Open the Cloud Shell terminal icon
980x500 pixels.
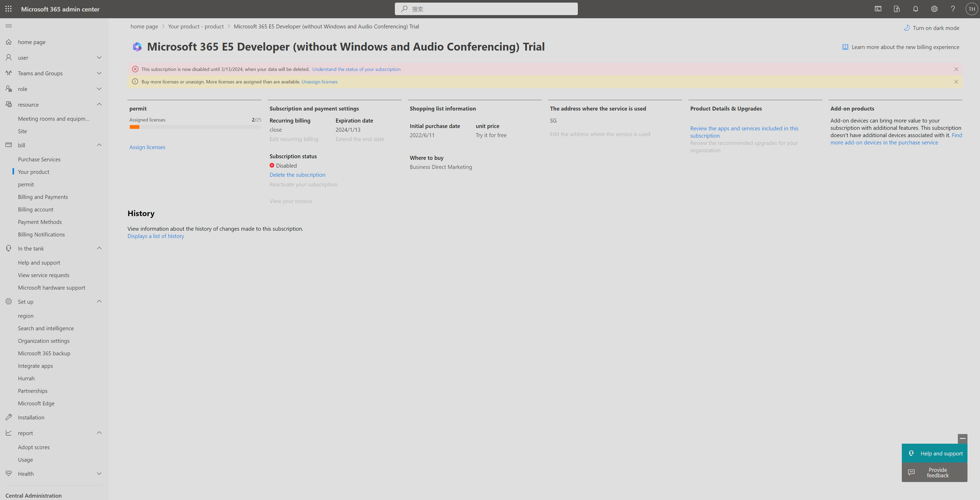(878, 9)
